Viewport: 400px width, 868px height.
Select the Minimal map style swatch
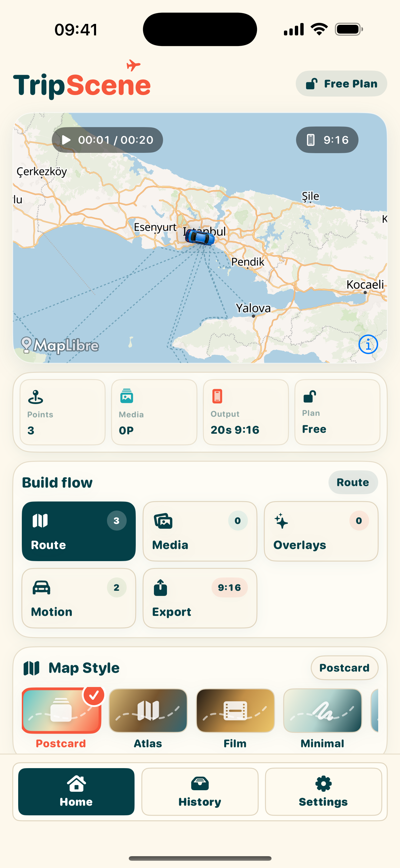click(322, 710)
